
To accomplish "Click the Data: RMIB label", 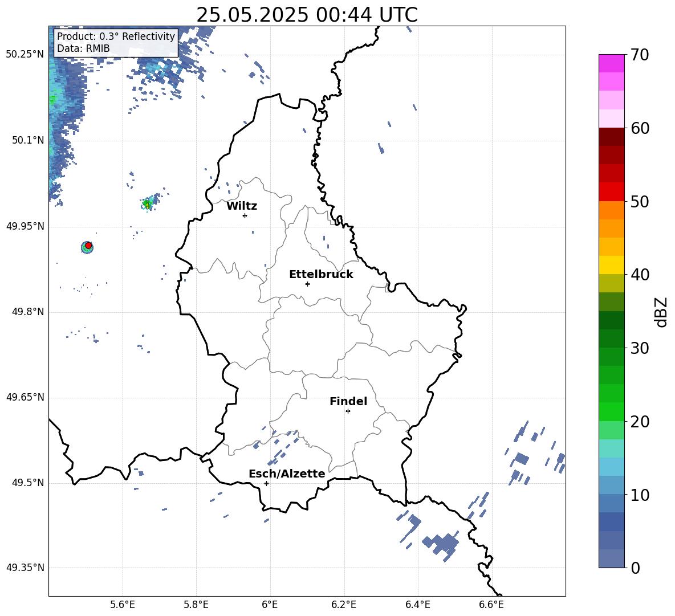I will (x=83, y=48).
